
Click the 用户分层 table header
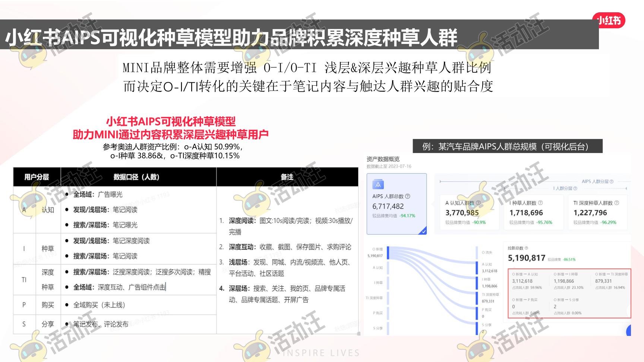pos(37,177)
